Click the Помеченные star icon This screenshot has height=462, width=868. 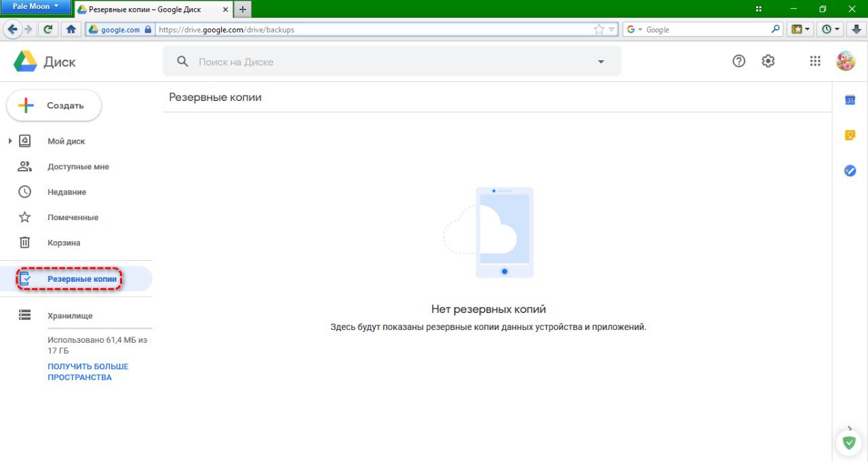(x=25, y=217)
